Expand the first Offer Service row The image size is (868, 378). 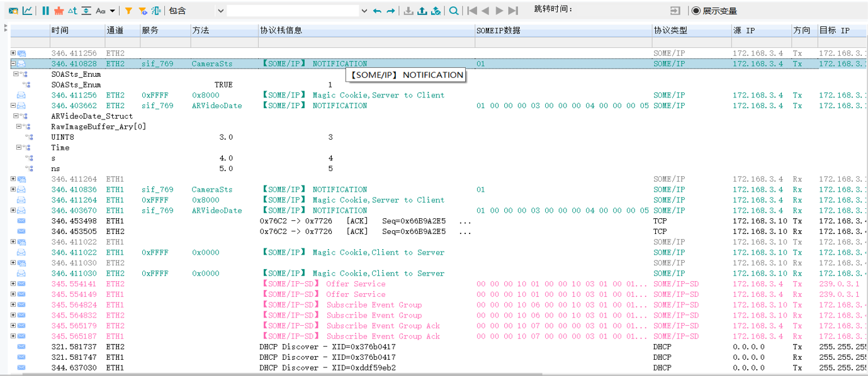[13, 284]
